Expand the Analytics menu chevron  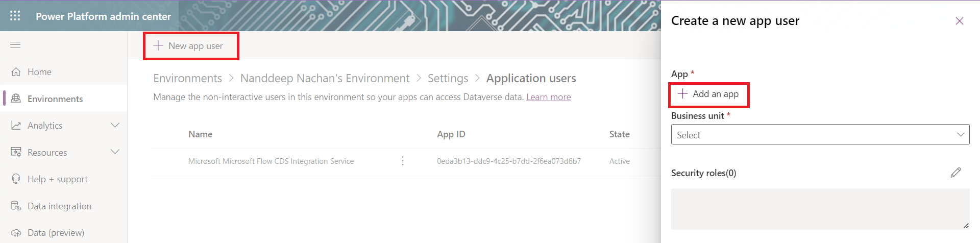pos(115,126)
